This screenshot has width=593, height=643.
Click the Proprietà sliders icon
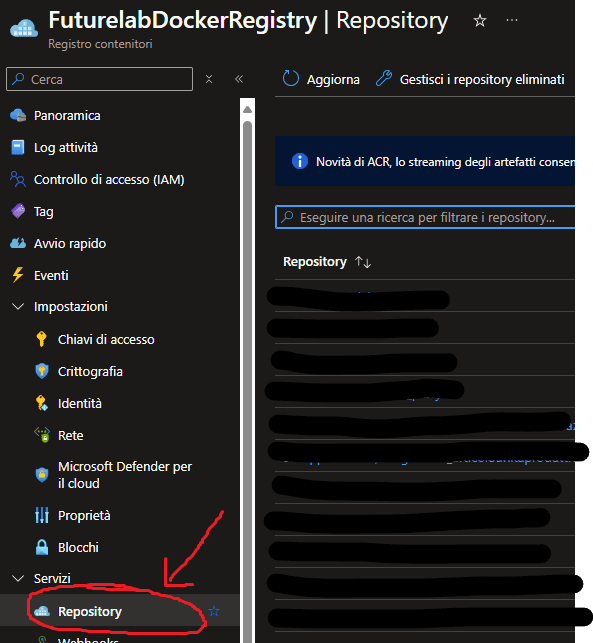pos(42,515)
